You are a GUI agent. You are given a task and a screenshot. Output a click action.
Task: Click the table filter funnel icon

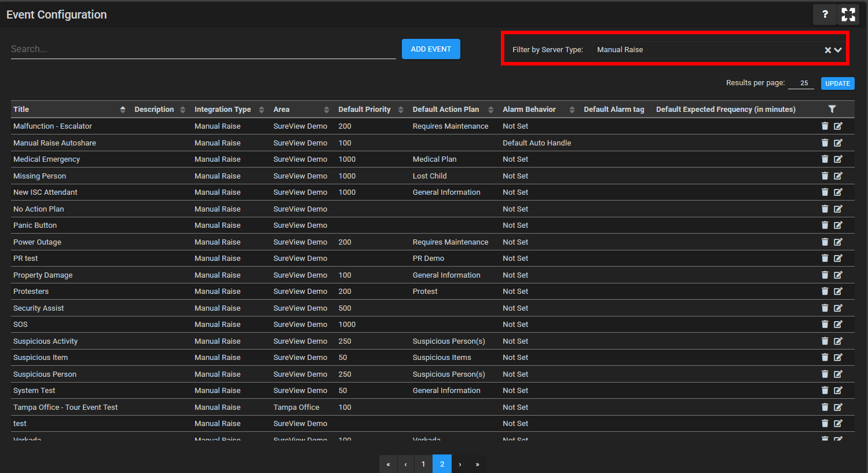[x=832, y=109]
